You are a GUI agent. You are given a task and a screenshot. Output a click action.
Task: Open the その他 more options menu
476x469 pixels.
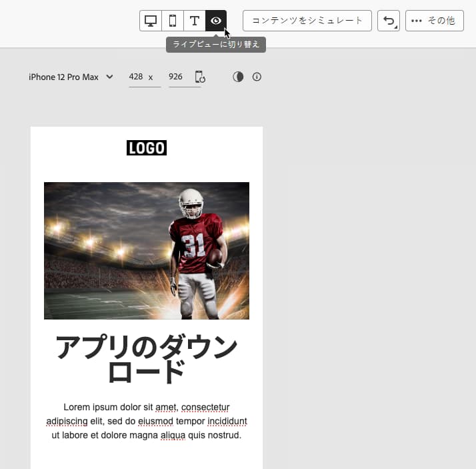pyautogui.click(x=435, y=21)
